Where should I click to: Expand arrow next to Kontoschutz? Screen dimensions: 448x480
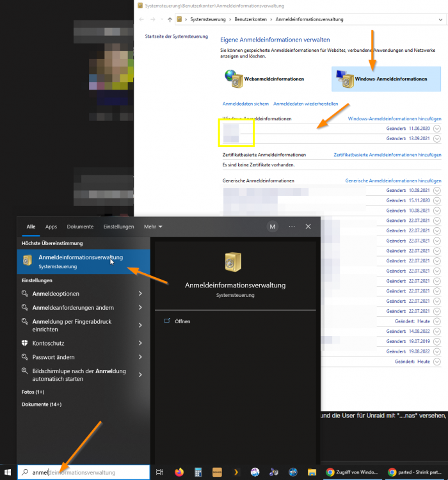[140, 343]
